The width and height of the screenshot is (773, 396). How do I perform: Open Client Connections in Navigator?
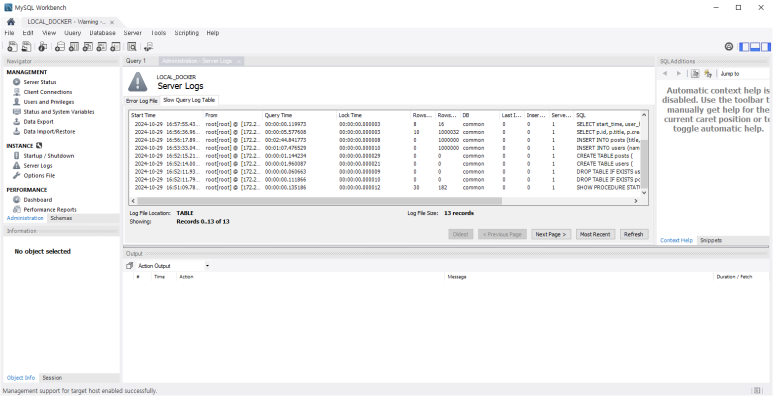point(48,92)
